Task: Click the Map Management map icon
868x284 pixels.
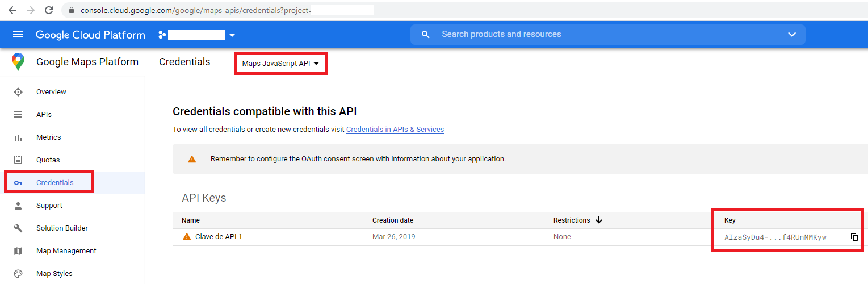Action: pyautogui.click(x=18, y=251)
